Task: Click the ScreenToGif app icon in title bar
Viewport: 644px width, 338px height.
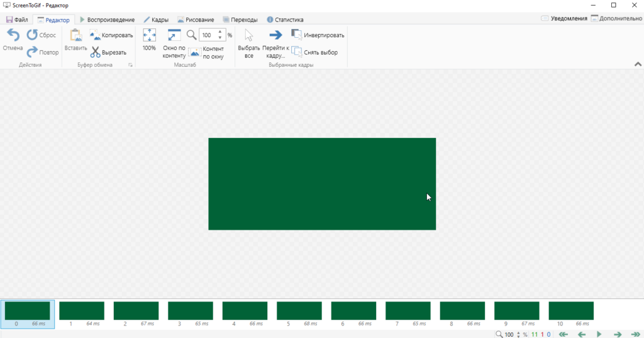Action: (x=6, y=5)
